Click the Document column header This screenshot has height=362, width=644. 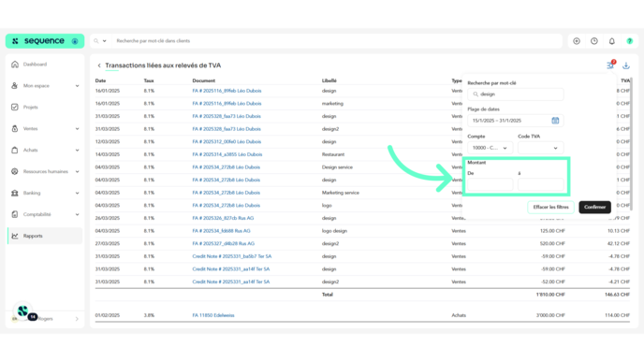204,80
